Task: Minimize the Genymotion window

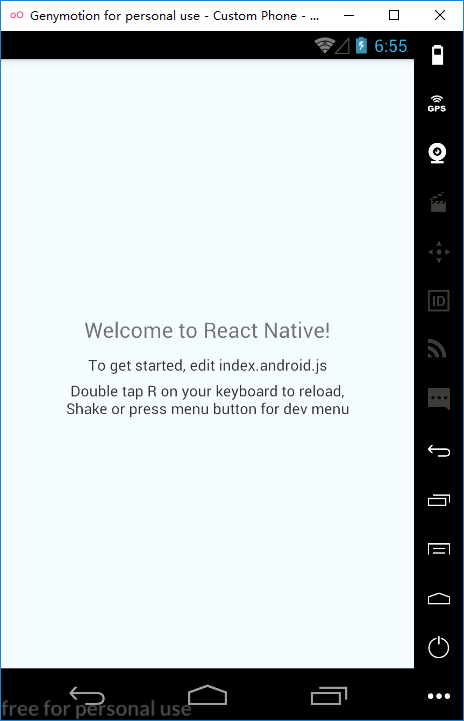Action: point(349,15)
